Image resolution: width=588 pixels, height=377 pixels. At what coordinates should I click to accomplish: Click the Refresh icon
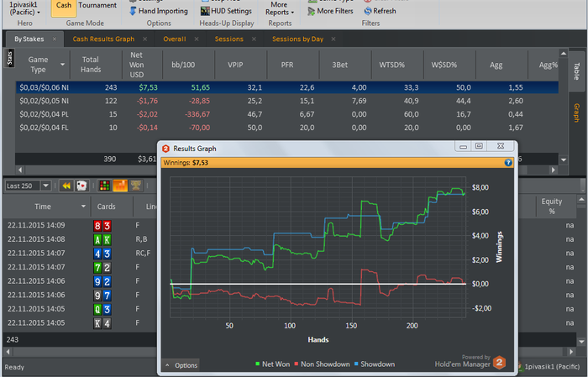[x=368, y=11]
